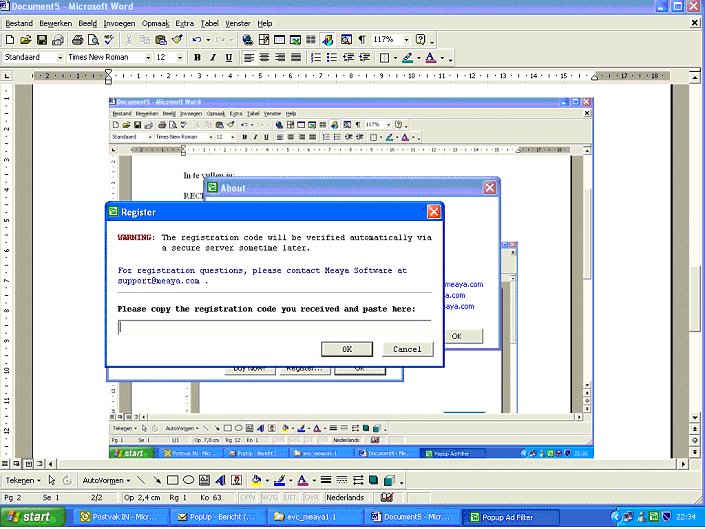Toggle the Drawing toolbar button
Screen dimensions: 705x529
(x=327, y=40)
